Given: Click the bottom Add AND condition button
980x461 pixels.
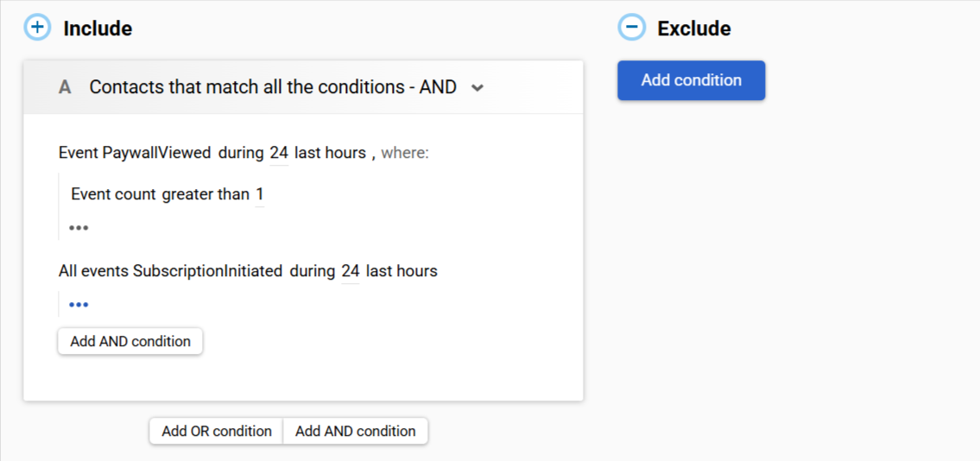Looking at the screenshot, I should (356, 431).
